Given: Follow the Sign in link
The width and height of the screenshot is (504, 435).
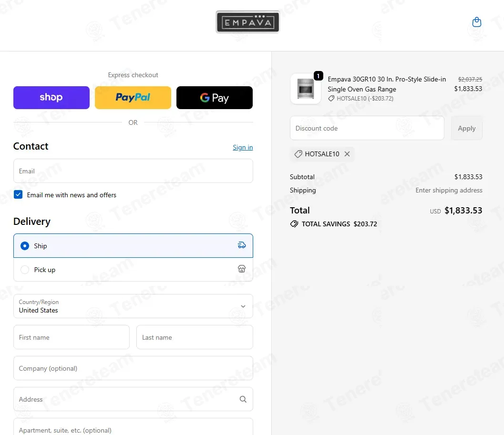Looking at the screenshot, I should tap(243, 148).
